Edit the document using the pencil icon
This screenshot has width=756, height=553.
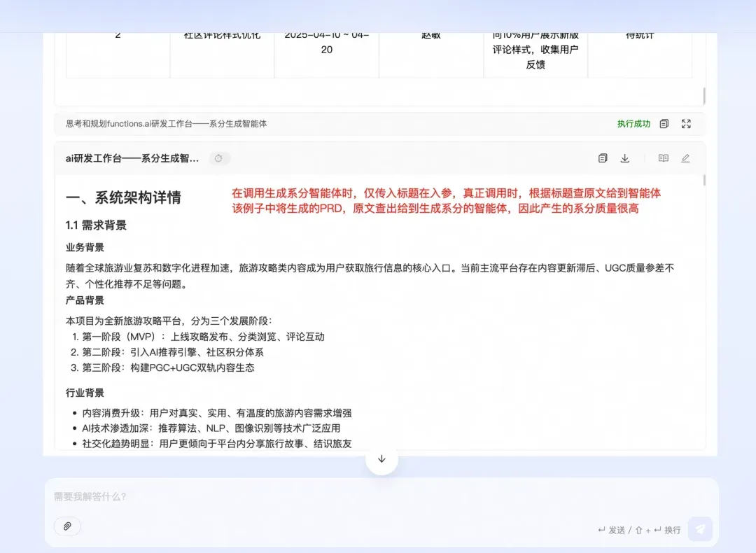tap(685, 158)
